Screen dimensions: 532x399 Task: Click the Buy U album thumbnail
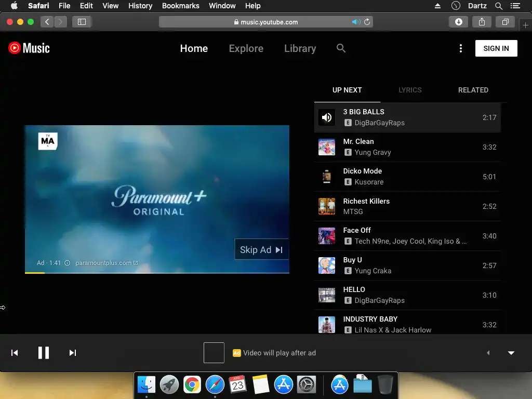coord(327,265)
